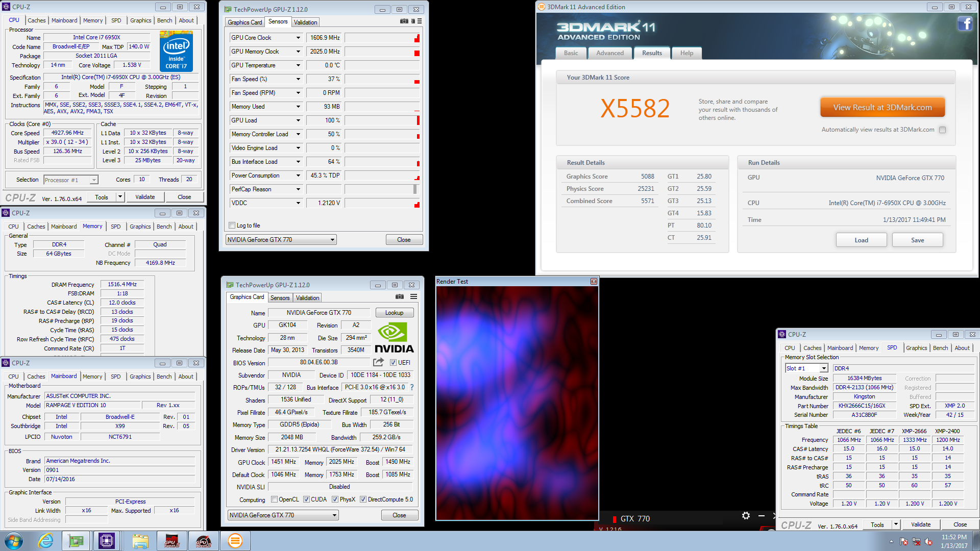Click the camera icon in the GPU-Z Graphics Card window

[400, 296]
